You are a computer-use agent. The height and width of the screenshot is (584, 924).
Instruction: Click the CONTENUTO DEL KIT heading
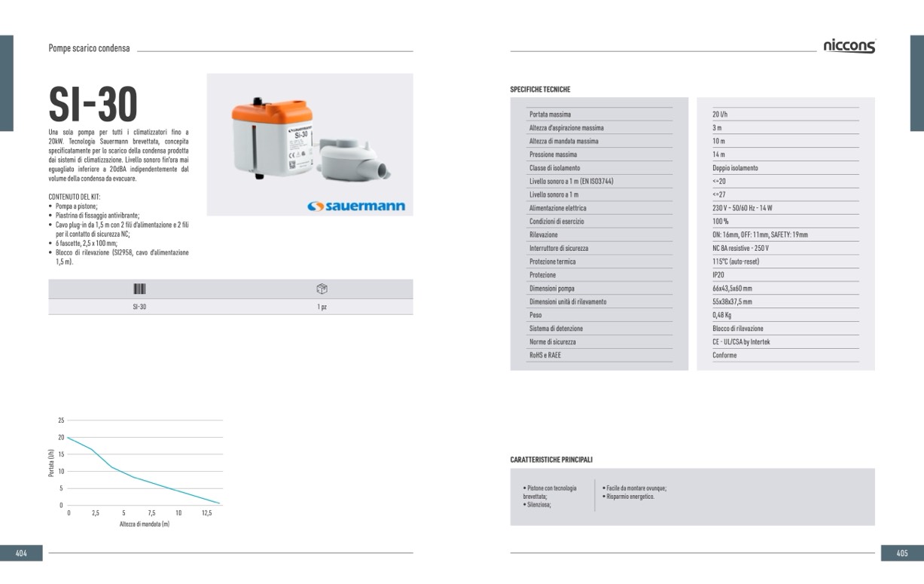pos(74,197)
